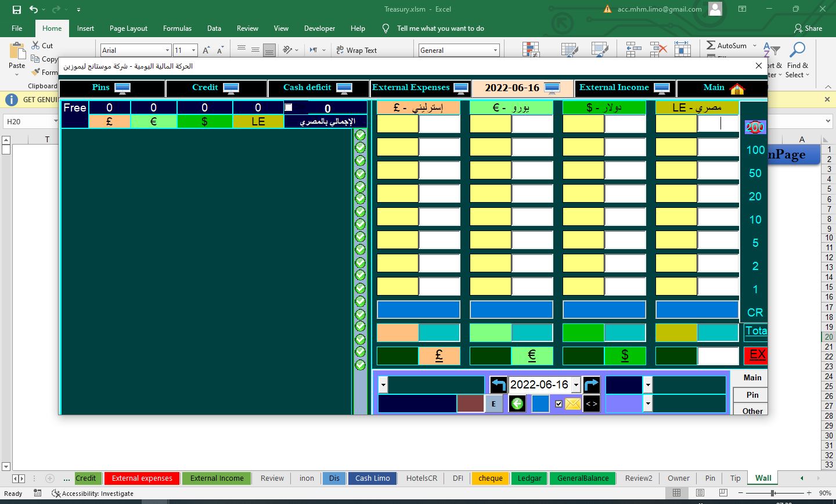Go to previous date with left arrow
This screenshot has width=836, height=504.
pos(498,384)
